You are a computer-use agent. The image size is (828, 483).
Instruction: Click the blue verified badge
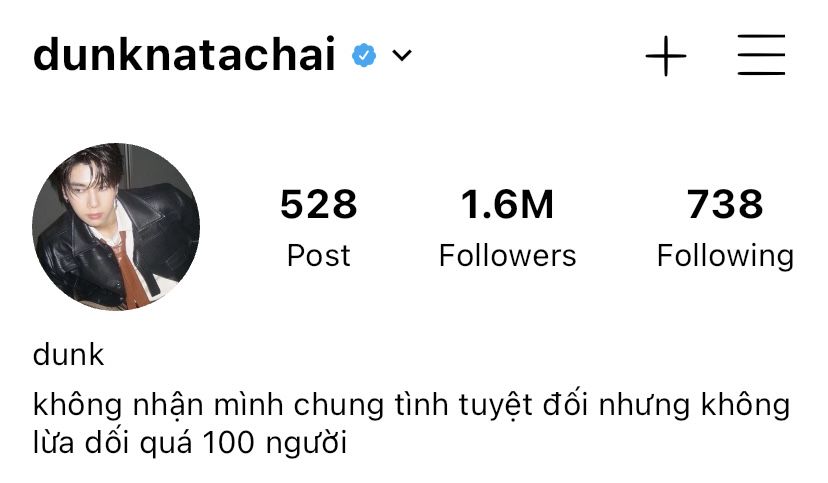(364, 55)
